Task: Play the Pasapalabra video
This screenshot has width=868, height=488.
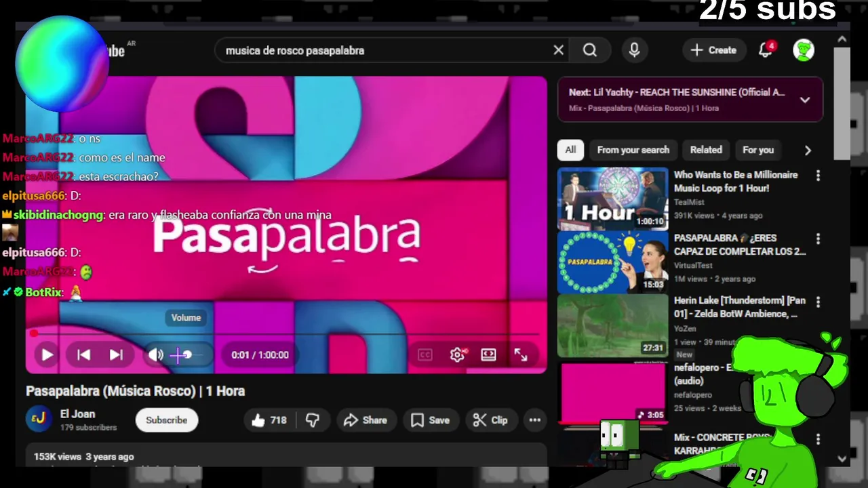Action: coord(47,354)
